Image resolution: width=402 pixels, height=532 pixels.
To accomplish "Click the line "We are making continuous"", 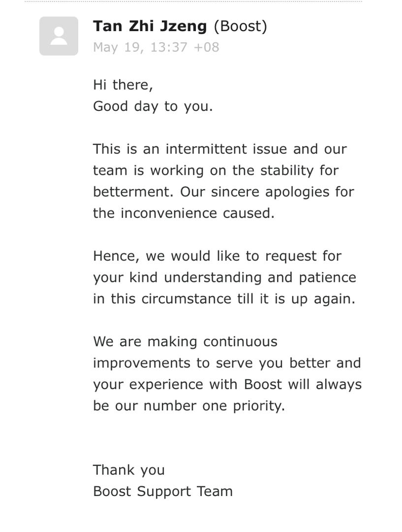I will click(x=185, y=341).
